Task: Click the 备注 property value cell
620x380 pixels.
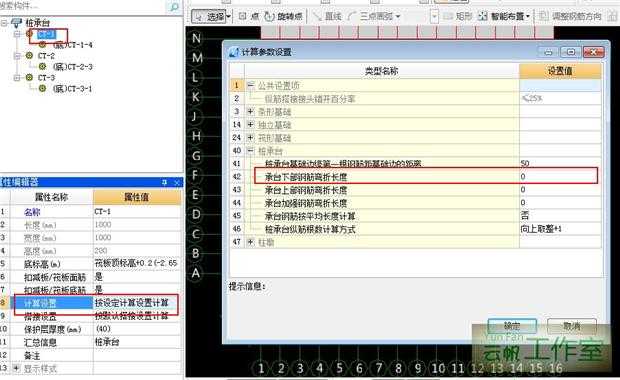Action: [x=137, y=355]
